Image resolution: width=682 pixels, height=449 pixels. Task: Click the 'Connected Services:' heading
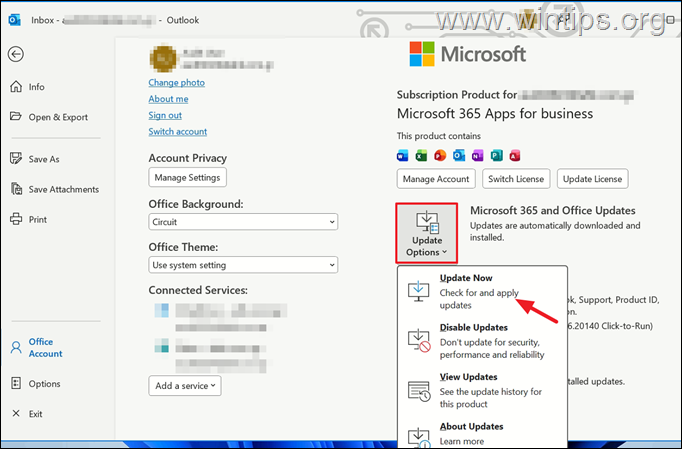pyautogui.click(x=198, y=290)
